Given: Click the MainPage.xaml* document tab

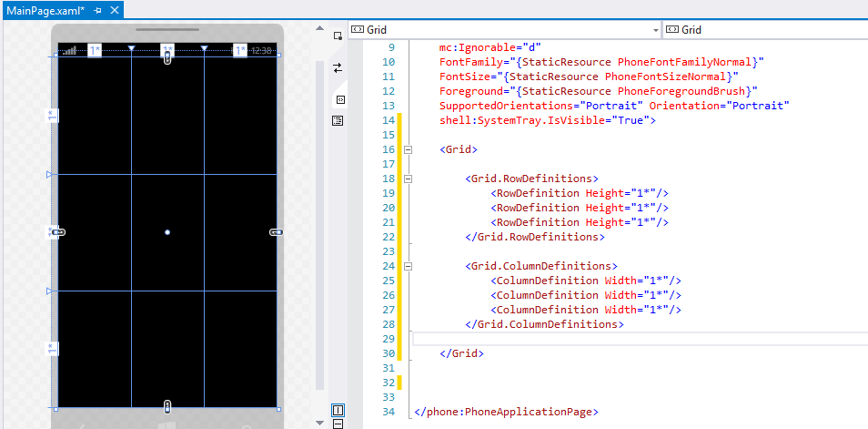Looking at the screenshot, I should pyautogui.click(x=45, y=9).
